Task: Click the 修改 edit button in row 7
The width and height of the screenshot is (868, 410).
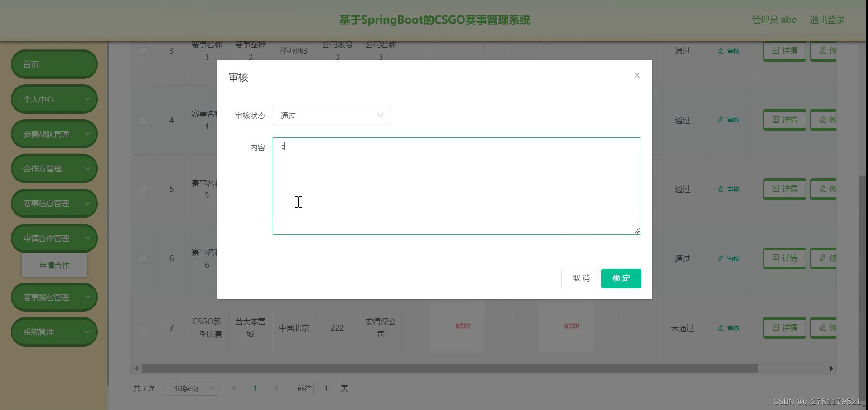Action: click(824, 327)
